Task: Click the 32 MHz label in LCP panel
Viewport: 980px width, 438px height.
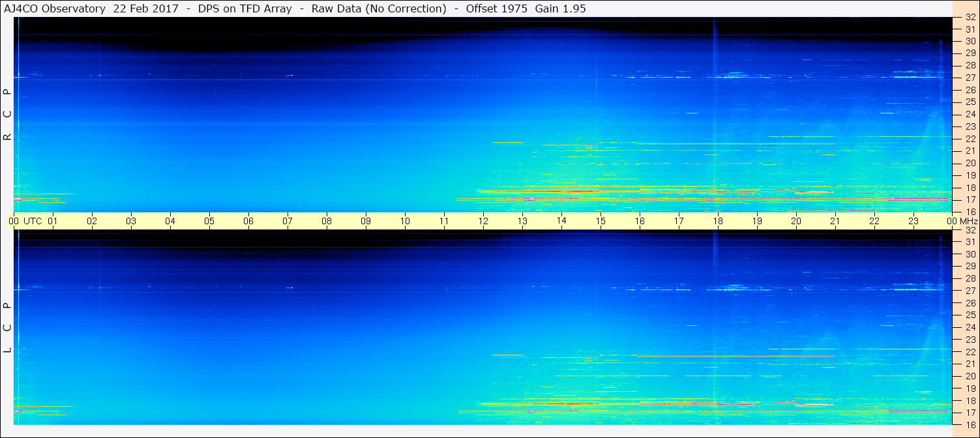Action: coord(970,230)
